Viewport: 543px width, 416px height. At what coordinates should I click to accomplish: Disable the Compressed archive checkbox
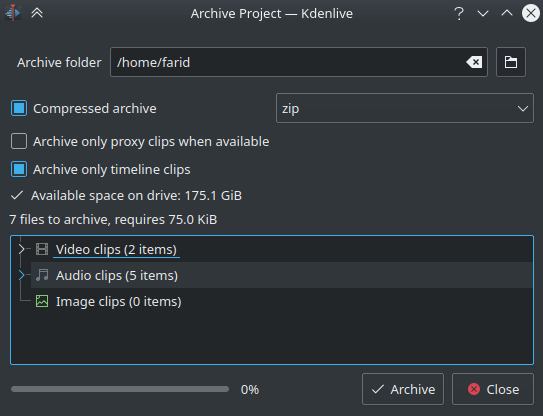pyautogui.click(x=19, y=108)
